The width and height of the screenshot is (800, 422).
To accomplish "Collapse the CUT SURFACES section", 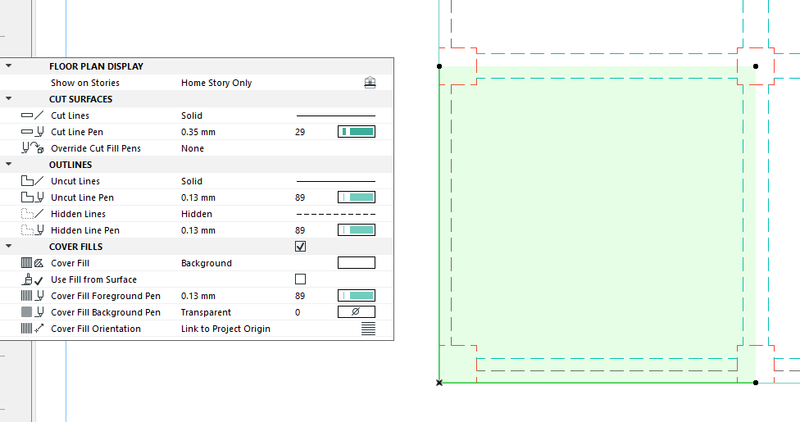I will tap(9, 98).
